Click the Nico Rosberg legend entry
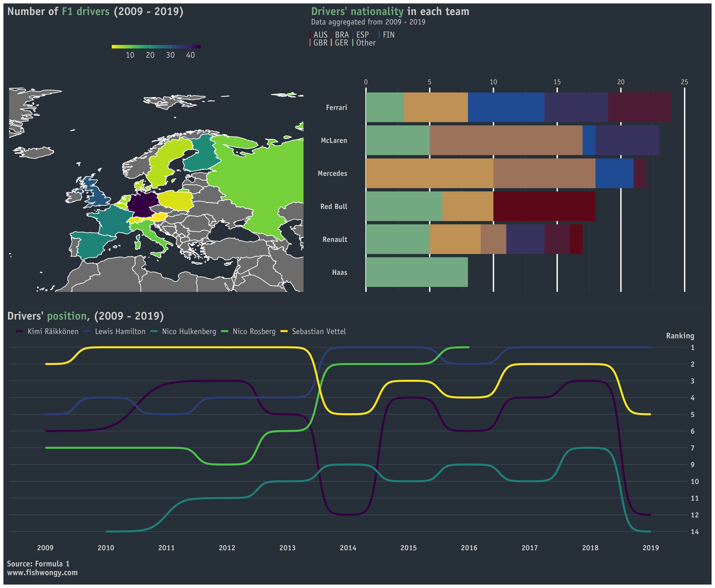 click(248, 332)
